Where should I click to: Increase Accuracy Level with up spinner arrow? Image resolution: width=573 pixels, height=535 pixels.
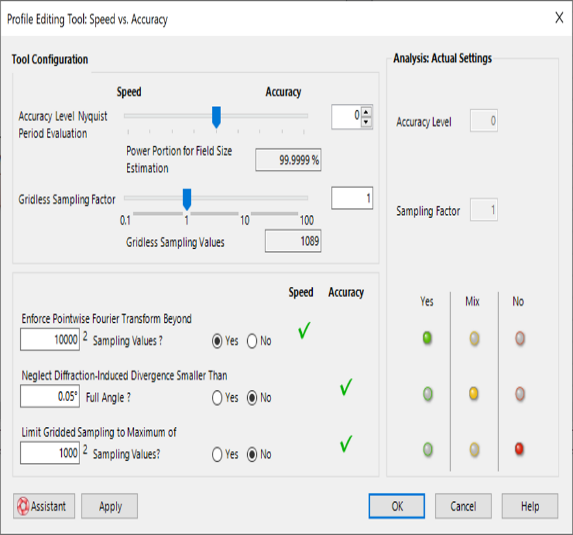[x=366, y=111]
